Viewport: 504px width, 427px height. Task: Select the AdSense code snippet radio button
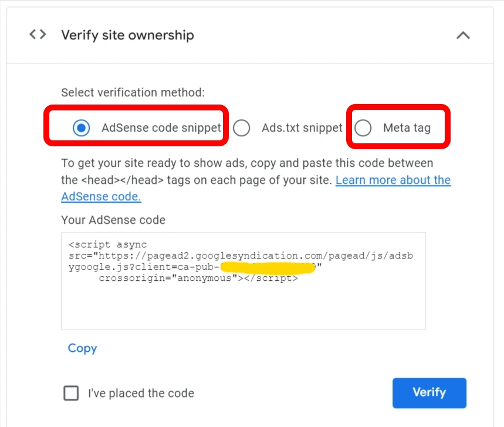[82, 127]
